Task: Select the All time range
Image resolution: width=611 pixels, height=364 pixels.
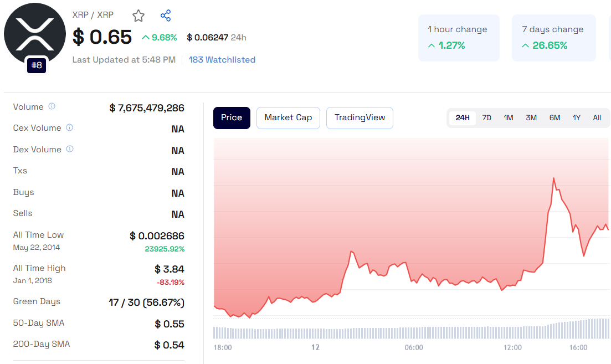Action: point(597,117)
